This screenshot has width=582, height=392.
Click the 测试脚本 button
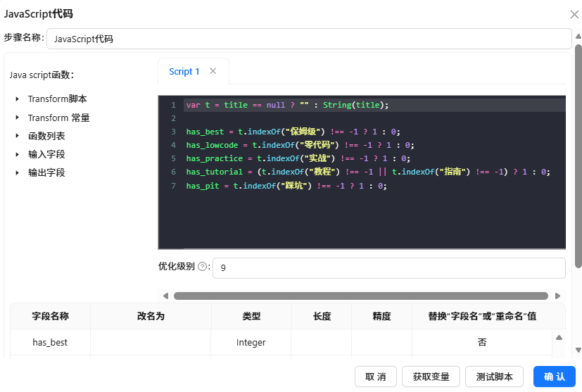[495, 377]
